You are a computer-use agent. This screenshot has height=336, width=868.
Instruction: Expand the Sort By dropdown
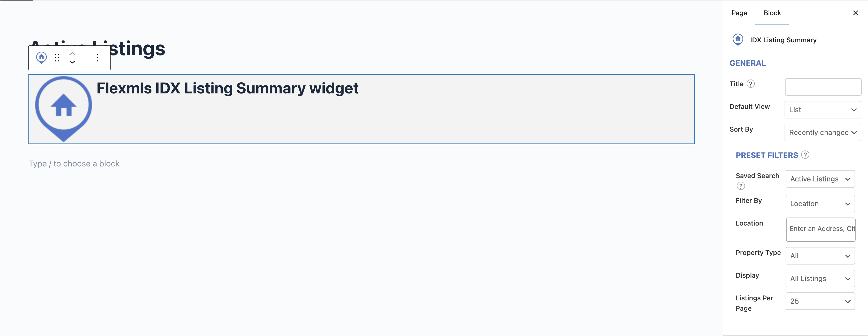click(823, 133)
